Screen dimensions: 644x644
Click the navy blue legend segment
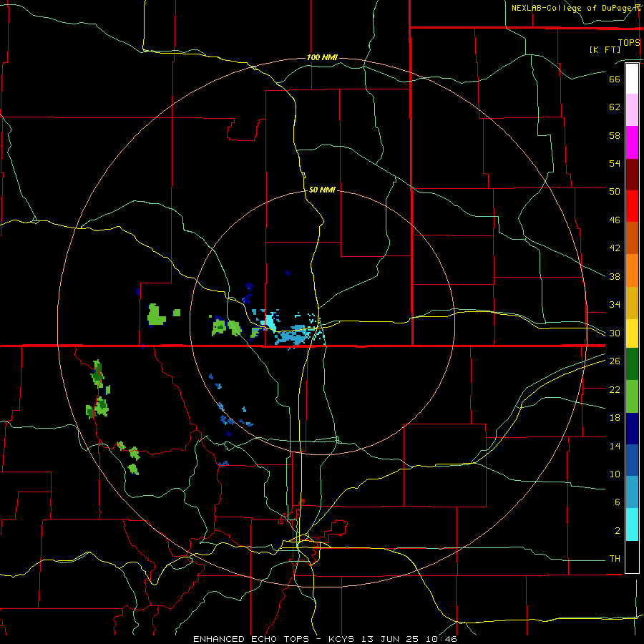pyautogui.click(x=632, y=429)
